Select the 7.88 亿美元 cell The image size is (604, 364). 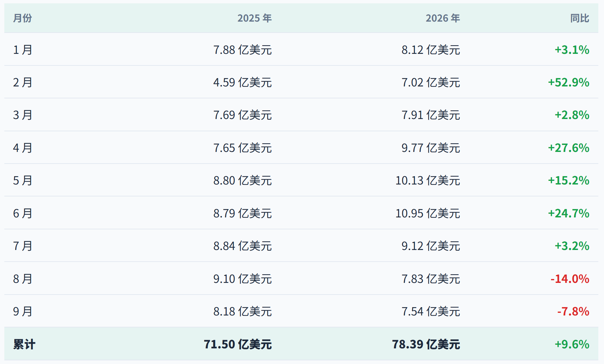pyautogui.click(x=243, y=50)
